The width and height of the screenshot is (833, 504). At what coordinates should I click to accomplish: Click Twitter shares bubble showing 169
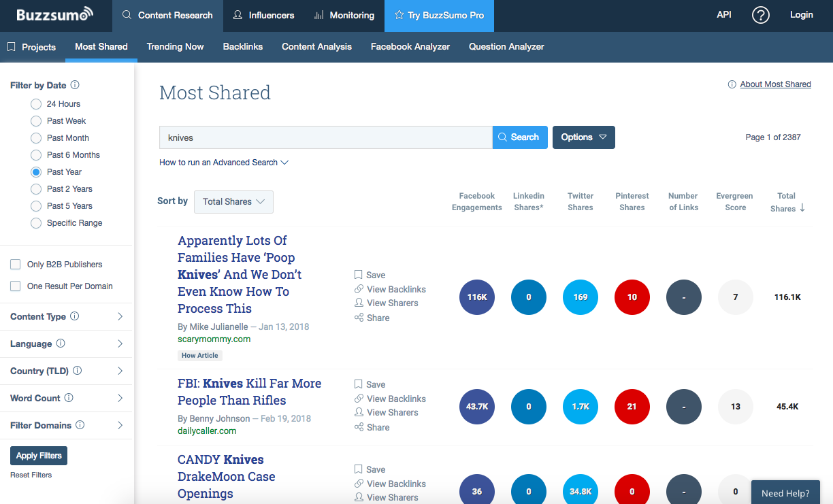click(x=581, y=297)
